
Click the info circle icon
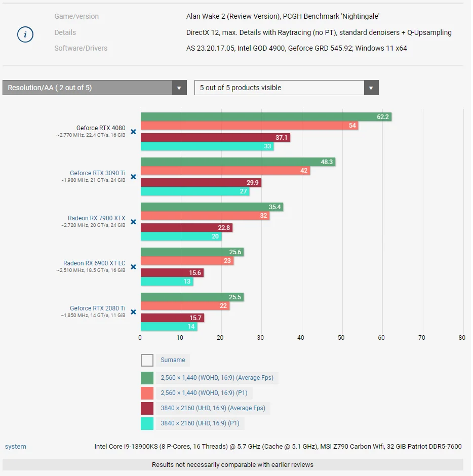point(25,34)
